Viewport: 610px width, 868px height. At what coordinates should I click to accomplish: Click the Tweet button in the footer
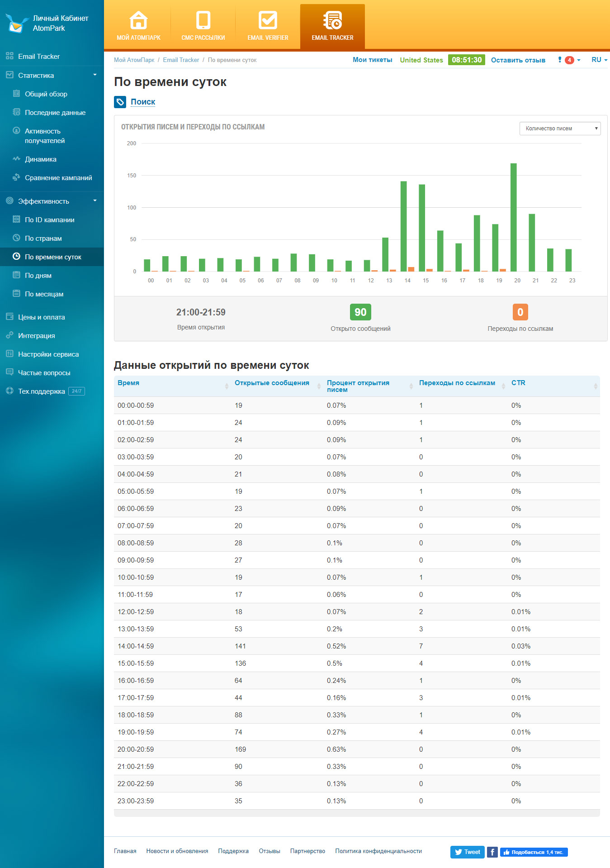[x=468, y=852]
